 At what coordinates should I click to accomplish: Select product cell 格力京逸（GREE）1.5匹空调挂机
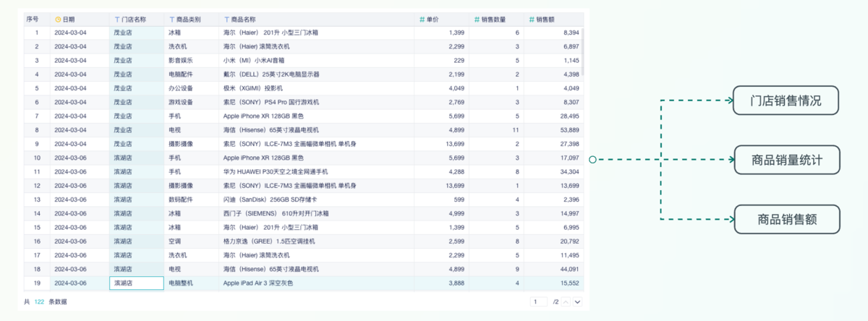[316, 241]
